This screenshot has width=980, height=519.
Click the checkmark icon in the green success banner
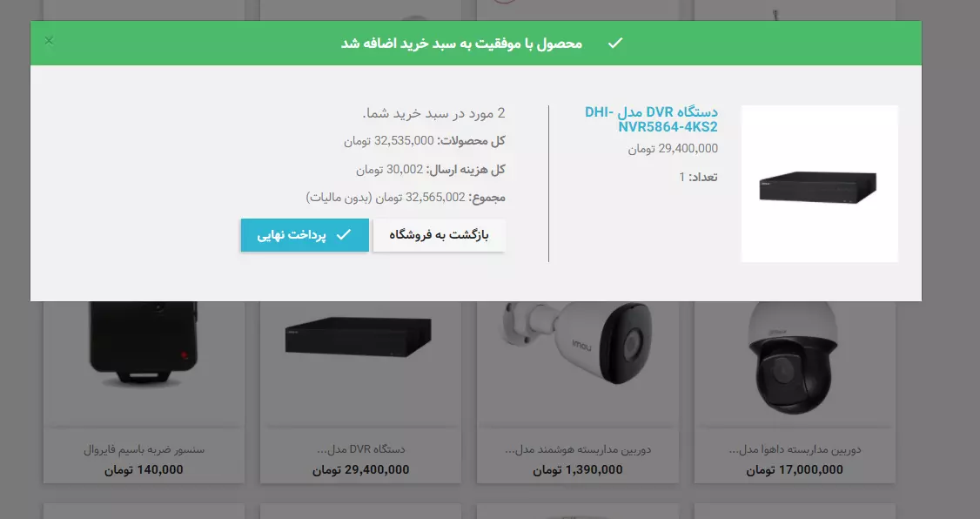(615, 43)
